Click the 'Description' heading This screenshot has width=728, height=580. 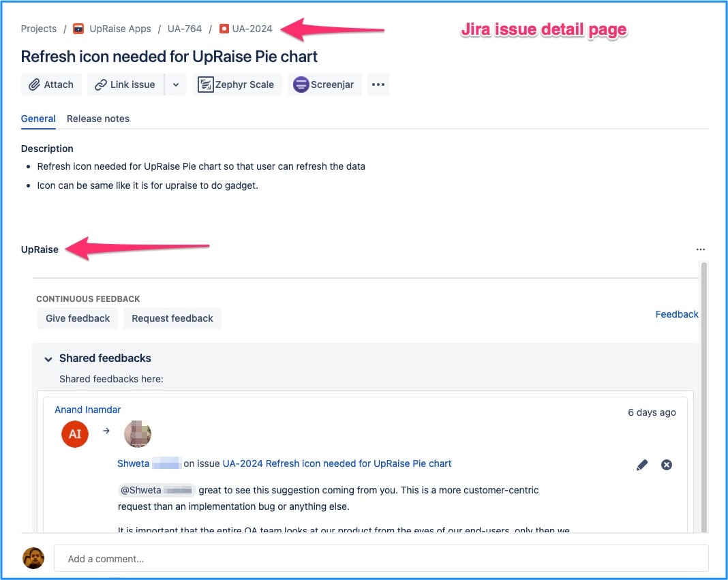pyautogui.click(x=47, y=149)
